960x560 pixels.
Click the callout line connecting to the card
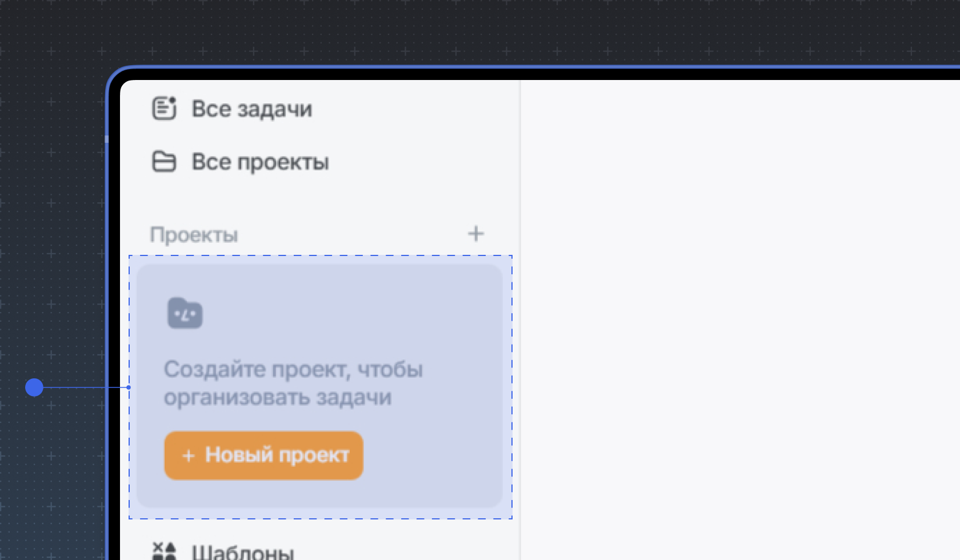click(x=83, y=387)
